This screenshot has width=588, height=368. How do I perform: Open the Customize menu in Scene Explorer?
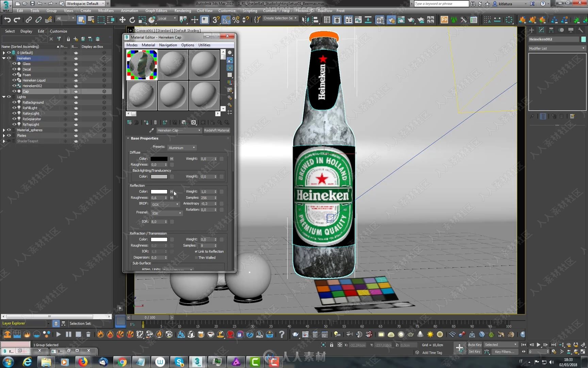[59, 31]
